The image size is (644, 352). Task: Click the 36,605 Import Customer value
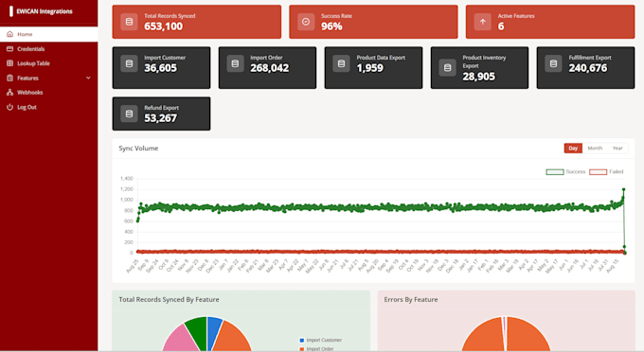click(x=161, y=68)
